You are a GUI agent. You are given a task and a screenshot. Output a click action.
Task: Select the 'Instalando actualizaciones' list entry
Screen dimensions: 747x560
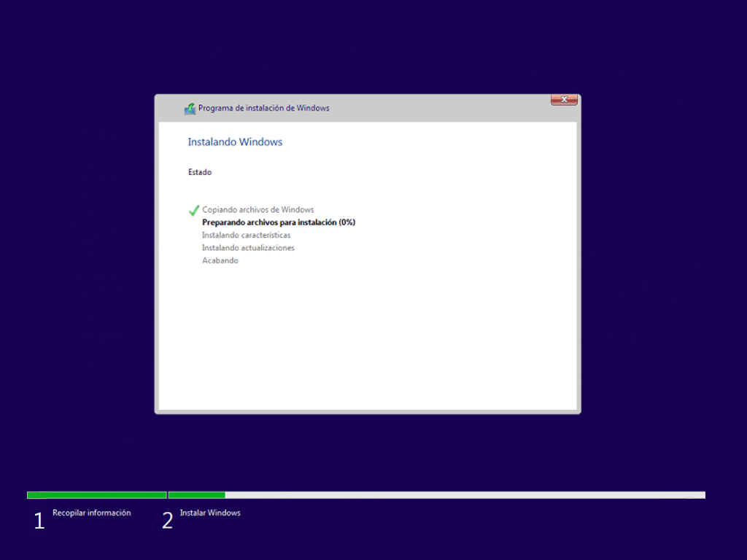247,247
